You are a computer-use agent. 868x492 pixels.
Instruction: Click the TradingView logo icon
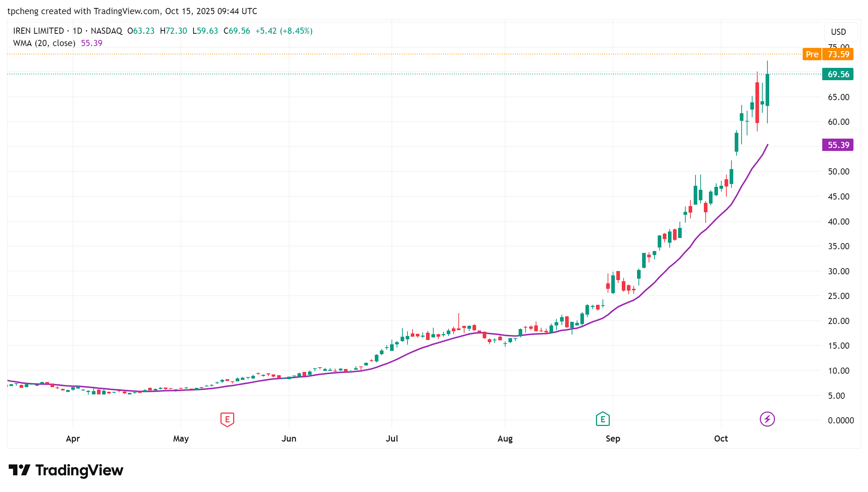pyautogui.click(x=19, y=470)
